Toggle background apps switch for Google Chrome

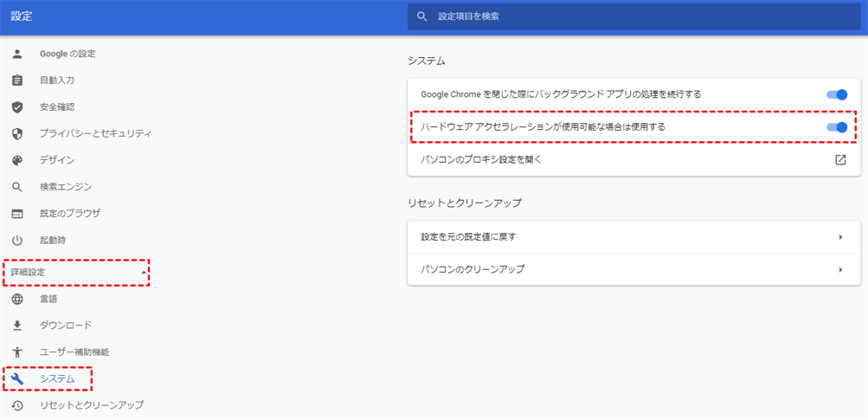(x=837, y=94)
